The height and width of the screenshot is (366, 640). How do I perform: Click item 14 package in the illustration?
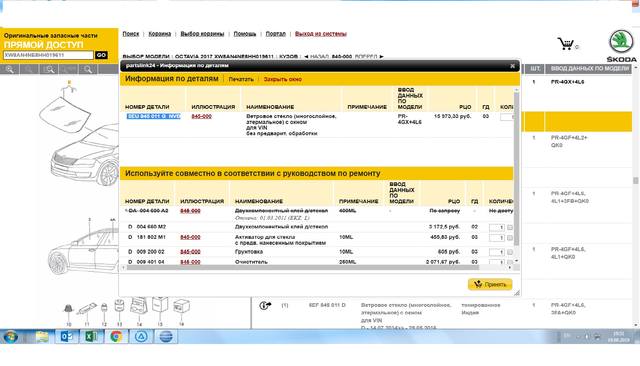(139, 305)
